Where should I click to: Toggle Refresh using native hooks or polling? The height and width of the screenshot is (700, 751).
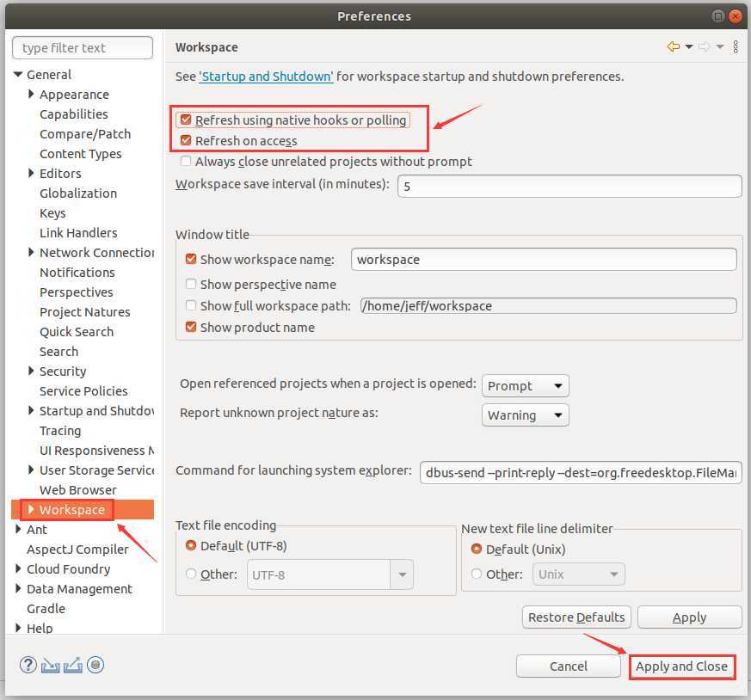[186, 120]
